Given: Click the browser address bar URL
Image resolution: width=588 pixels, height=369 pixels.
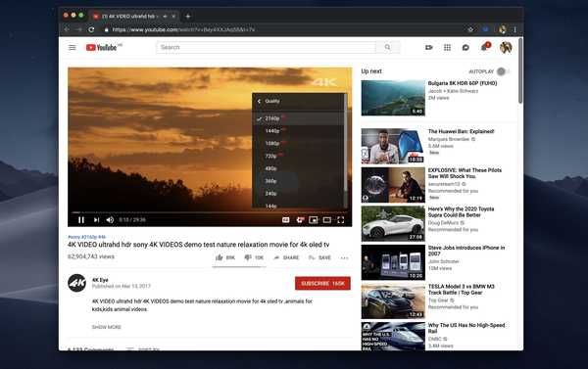Looking at the screenshot, I should 184,29.
